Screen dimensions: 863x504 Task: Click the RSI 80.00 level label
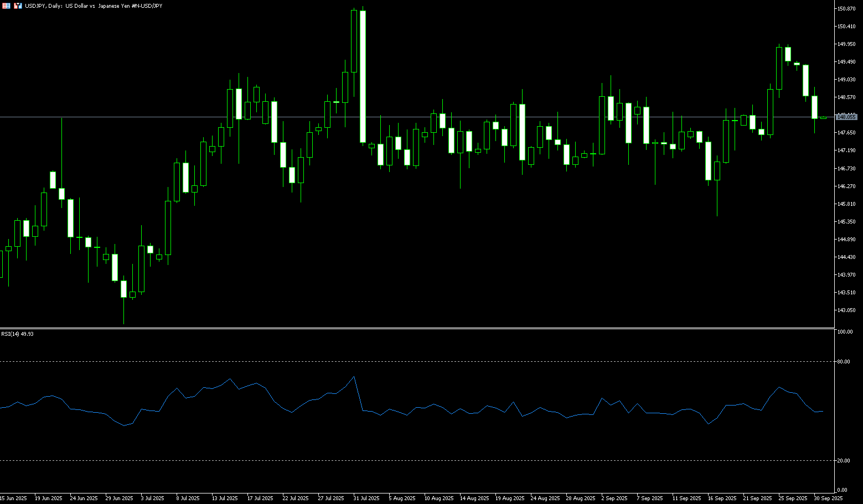pyautogui.click(x=844, y=362)
